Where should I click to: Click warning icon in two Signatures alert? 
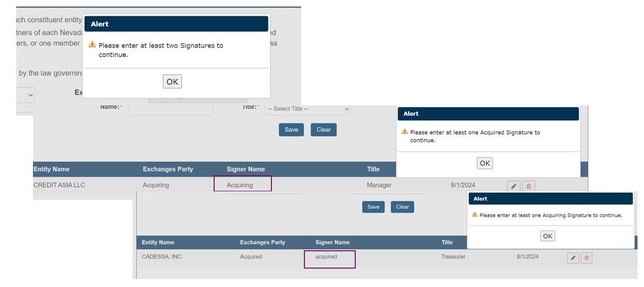pyautogui.click(x=92, y=45)
